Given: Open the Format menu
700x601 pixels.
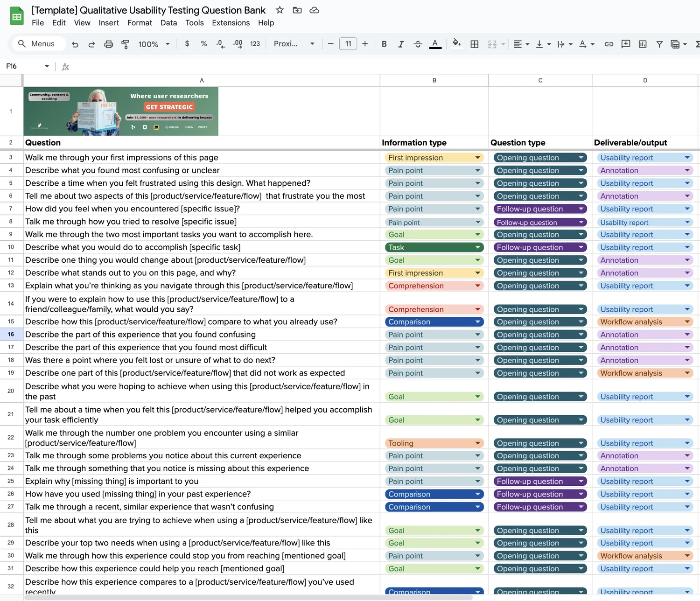Looking at the screenshot, I should pos(140,23).
